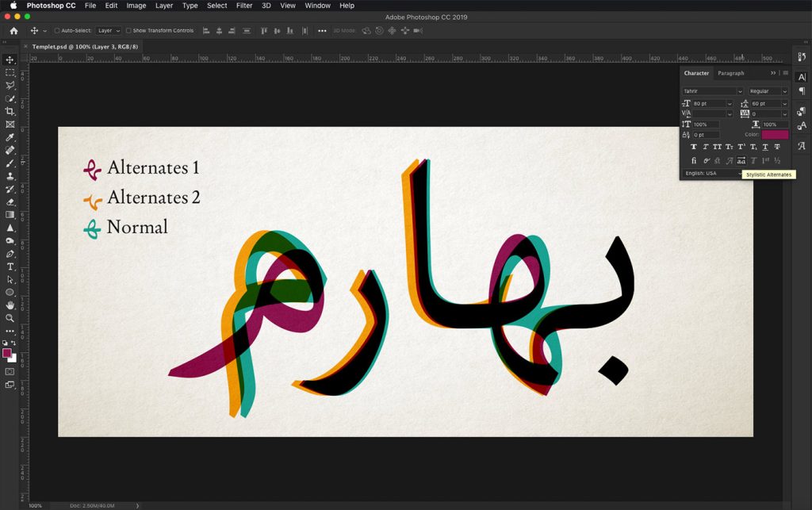This screenshot has width=812, height=510.
Task: Open the Apple menu
Action: [13, 6]
